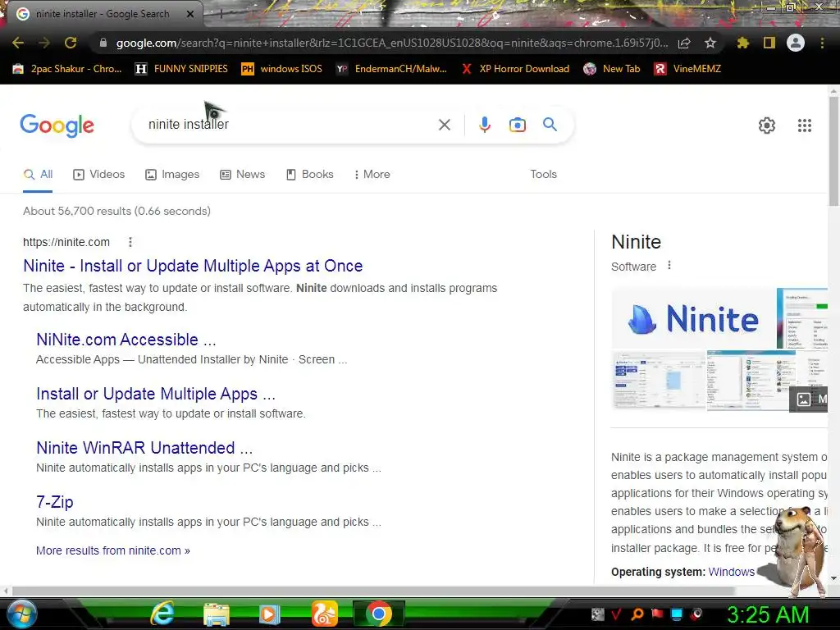Click the red flag tray icon
Image resolution: width=840 pixels, height=630 pixels.
pos(657,614)
